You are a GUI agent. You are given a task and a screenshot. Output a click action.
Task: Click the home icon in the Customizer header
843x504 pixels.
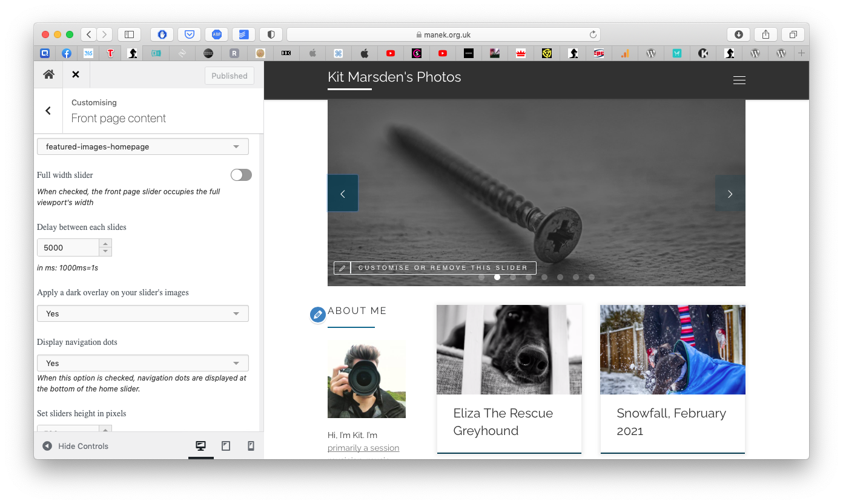pos(48,75)
